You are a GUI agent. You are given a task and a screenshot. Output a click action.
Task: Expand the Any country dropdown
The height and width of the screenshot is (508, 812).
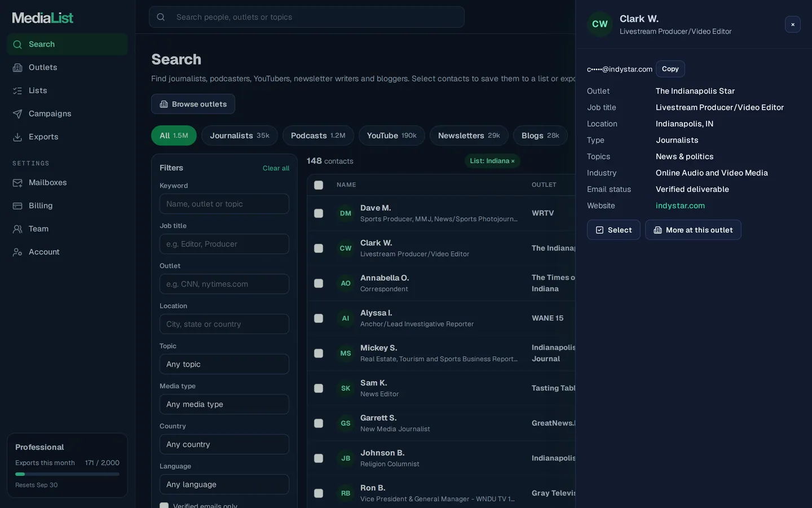(224, 444)
